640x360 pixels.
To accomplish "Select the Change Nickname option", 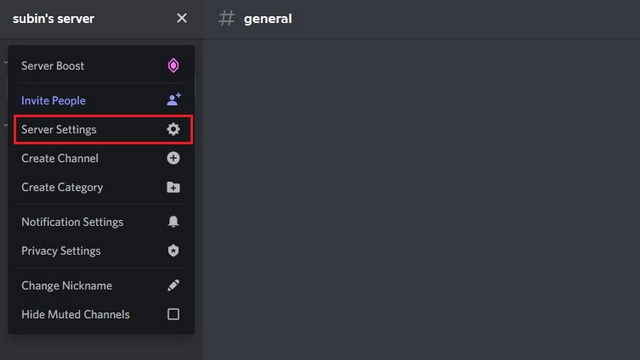I will click(101, 286).
